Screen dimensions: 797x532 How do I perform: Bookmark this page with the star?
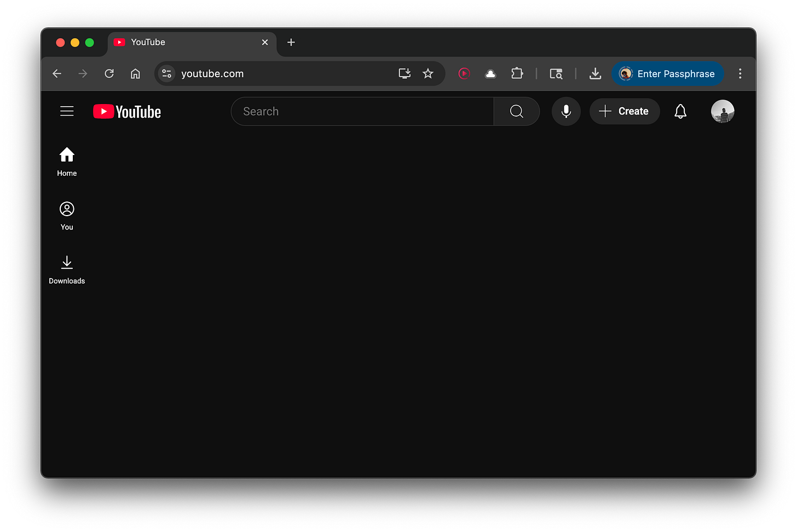tap(428, 73)
